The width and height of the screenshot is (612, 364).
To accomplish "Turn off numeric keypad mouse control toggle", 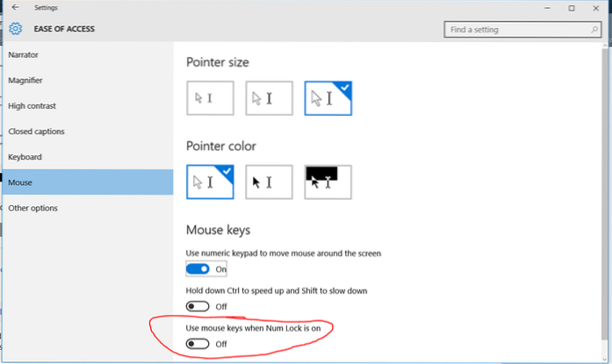I will click(x=198, y=269).
